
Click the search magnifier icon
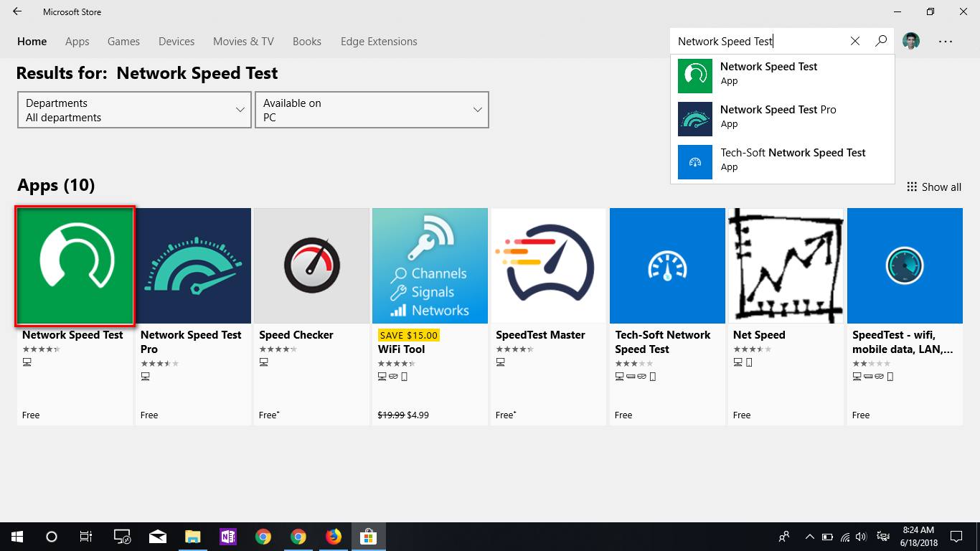click(880, 41)
